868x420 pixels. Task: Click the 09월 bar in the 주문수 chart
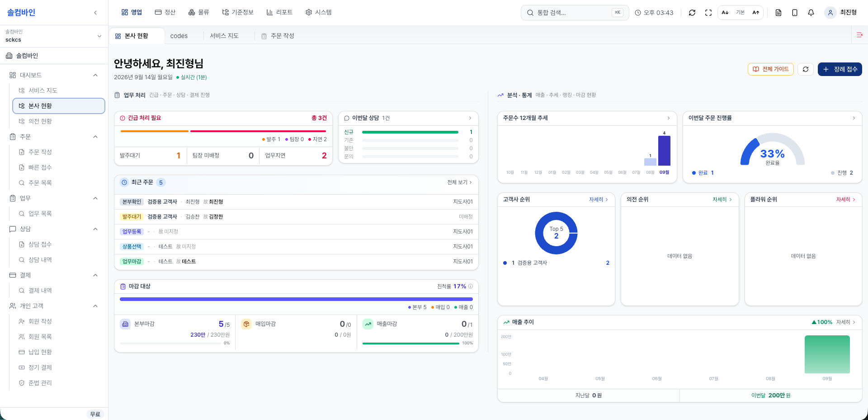(664, 151)
